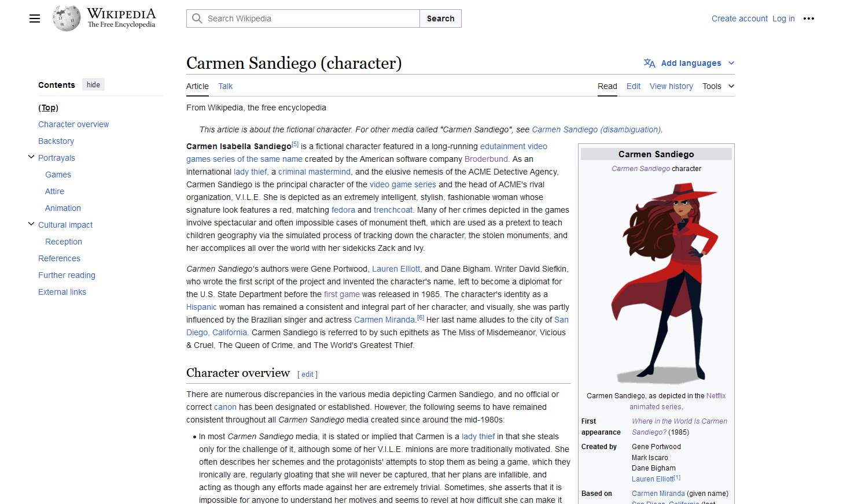Click the 'Mark Iscaro' creator name in infobox
This screenshot has width=847, height=504.
650,458
